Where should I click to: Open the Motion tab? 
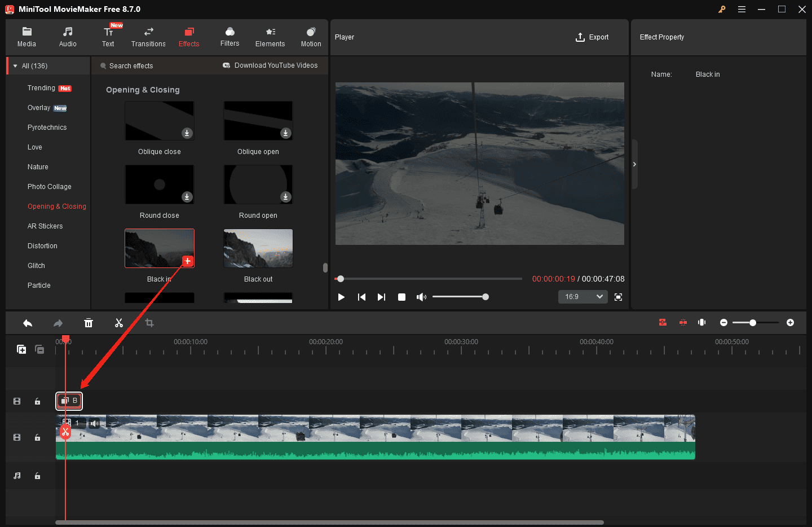(x=311, y=37)
